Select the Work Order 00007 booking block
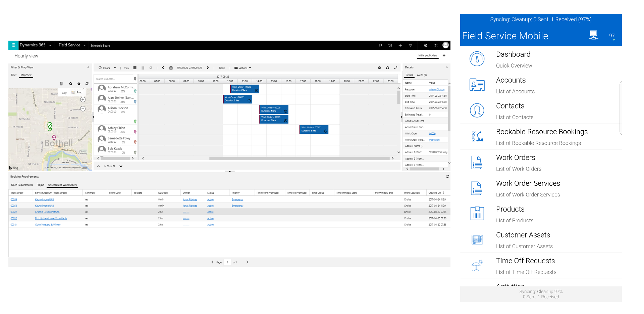 pos(314,129)
